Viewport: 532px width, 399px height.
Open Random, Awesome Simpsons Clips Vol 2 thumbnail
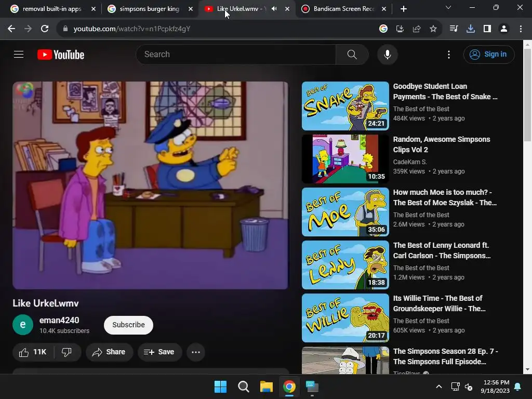[x=345, y=159]
